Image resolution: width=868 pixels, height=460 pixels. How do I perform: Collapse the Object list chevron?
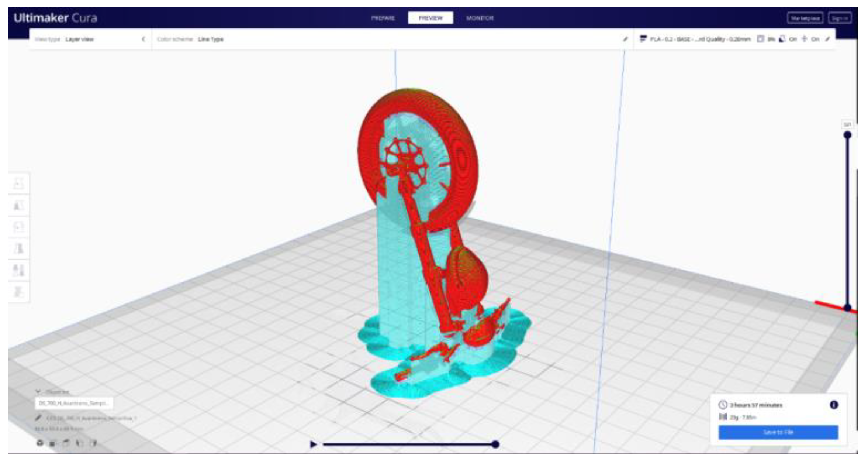pos(38,391)
